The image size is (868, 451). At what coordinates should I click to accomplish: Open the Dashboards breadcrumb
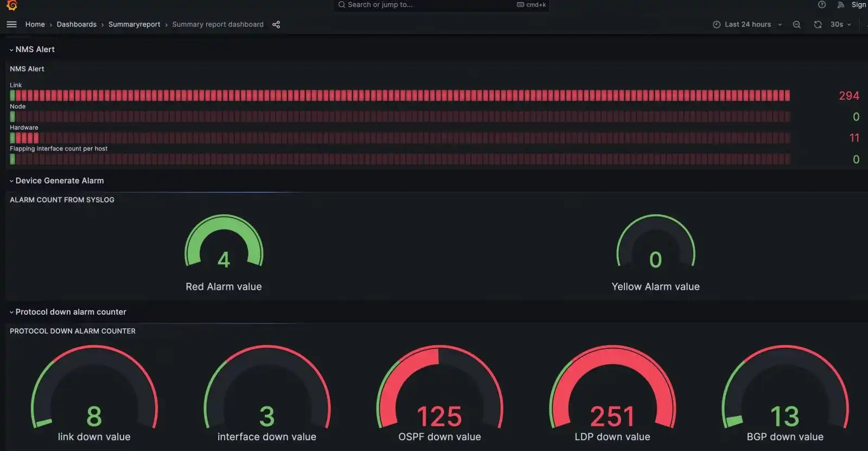coord(76,24)
